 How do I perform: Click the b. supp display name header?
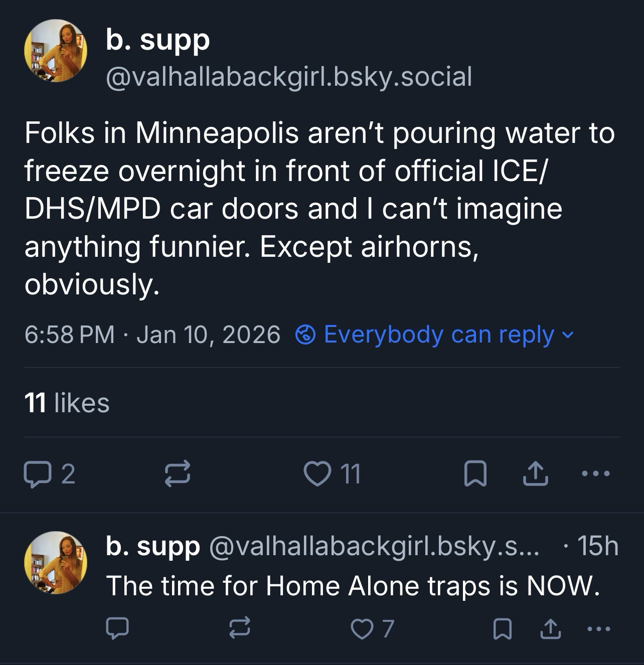(x=157, y=40)
